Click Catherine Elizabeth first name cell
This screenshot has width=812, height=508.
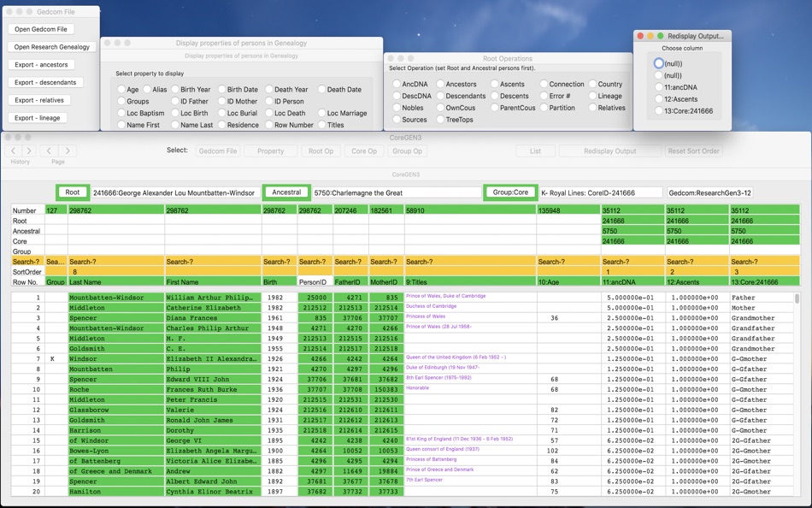pyautogui.click(x=213, y=308)
